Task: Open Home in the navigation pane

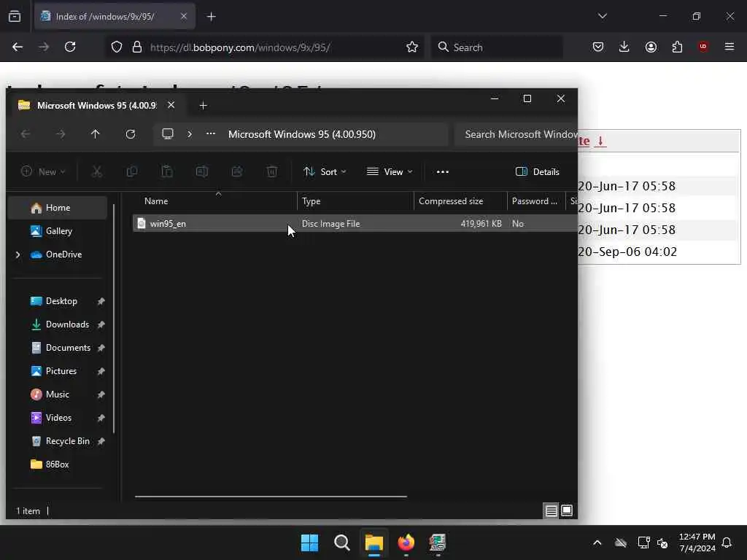Action: point(58,208)
